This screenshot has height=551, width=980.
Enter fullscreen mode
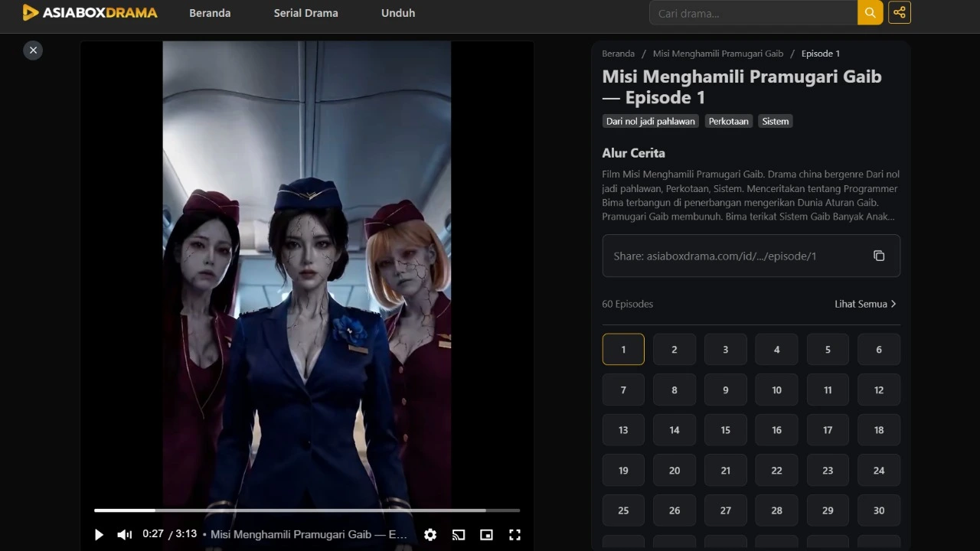tap(514, 535)
